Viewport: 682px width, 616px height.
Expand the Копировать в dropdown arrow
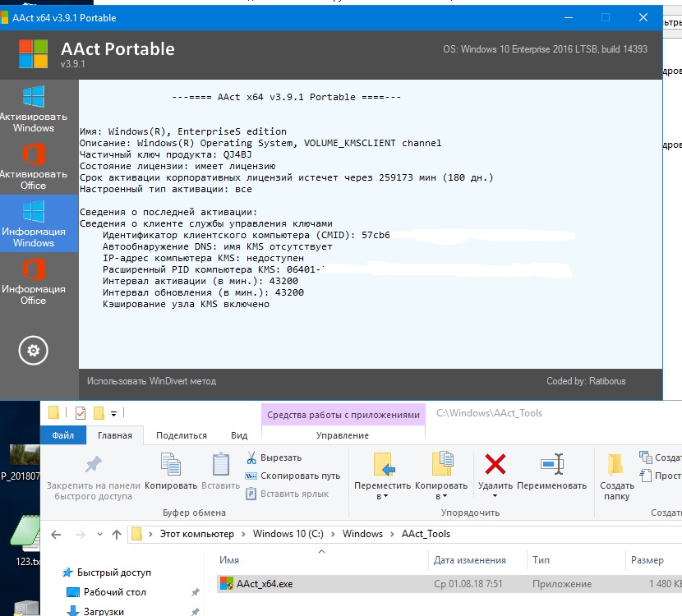pyautogui.click(x=445, y=496)
